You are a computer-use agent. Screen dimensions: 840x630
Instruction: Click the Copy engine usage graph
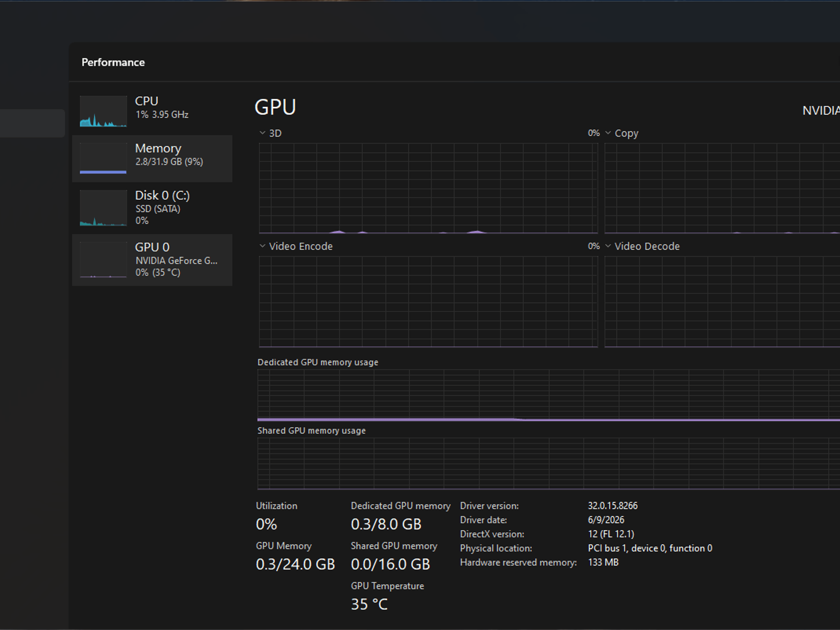(x=722, y=188)
